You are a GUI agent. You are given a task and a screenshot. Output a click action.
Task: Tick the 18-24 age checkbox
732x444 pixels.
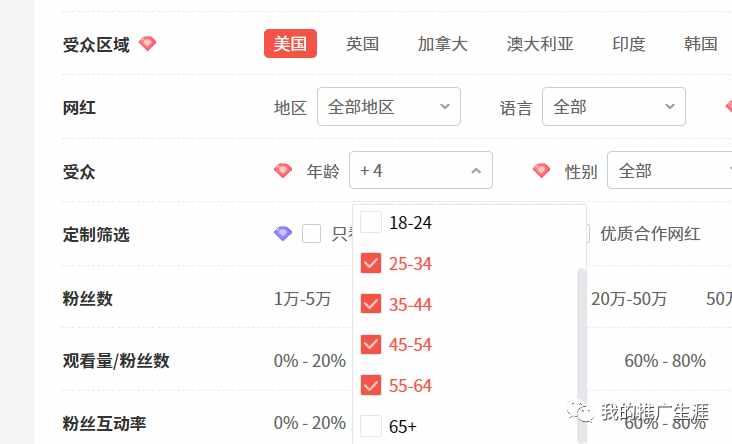(x=371, y=222)
